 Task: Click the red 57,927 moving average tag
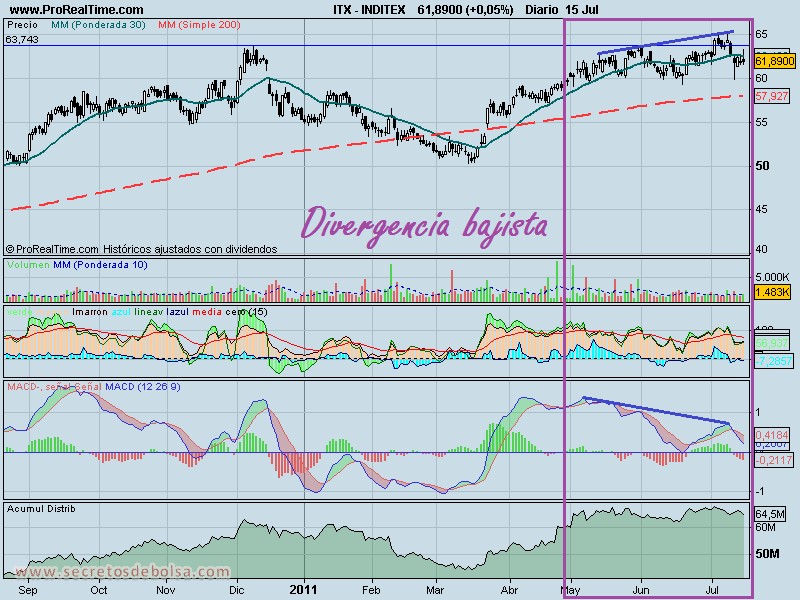click(772, 96)
